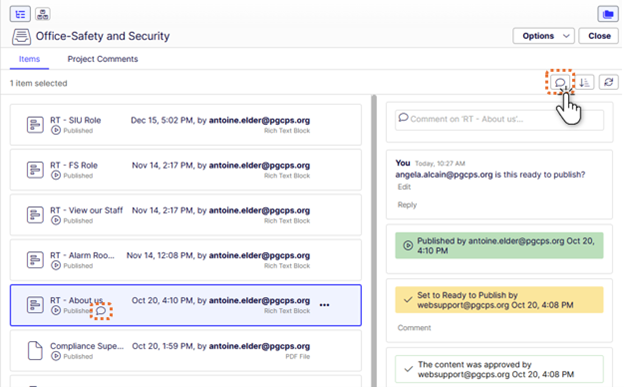Click the yellow Set to Ready to Publish banner
Image resolution: width=624 pixels, height=387 pixels.
click(499, 300)
